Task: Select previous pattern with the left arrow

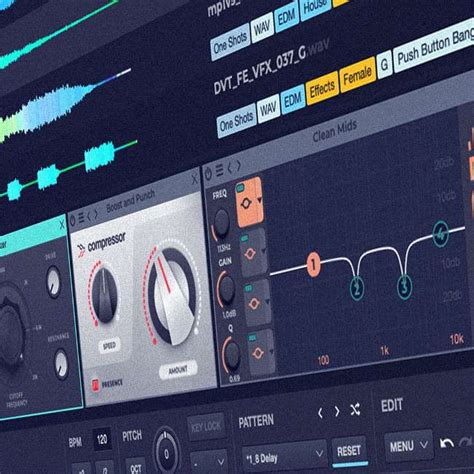Action: click(x=320, y=413)
